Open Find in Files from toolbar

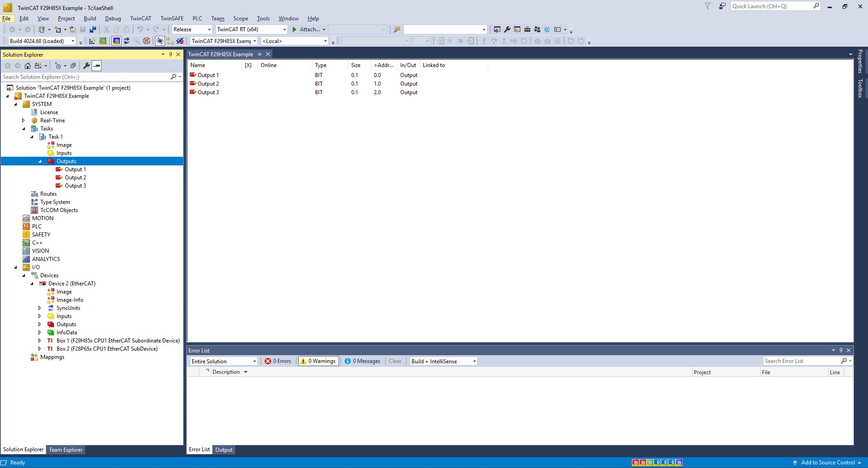click(x=397, y=29)
